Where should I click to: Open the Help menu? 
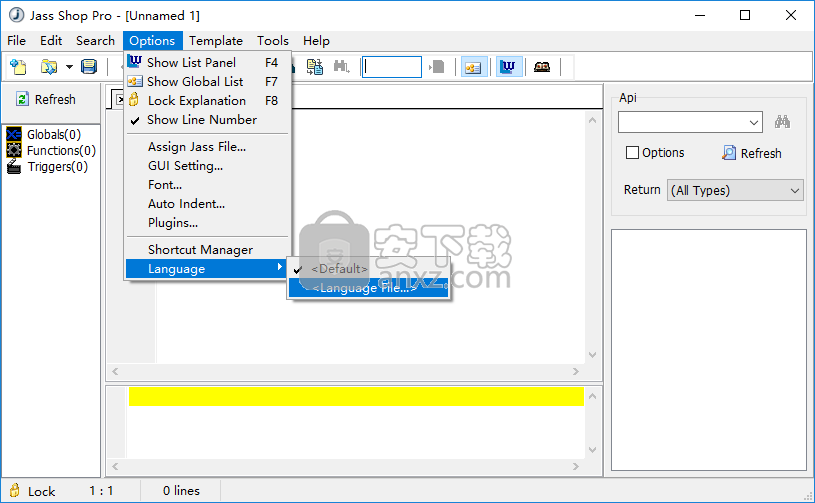pos(316,41)
